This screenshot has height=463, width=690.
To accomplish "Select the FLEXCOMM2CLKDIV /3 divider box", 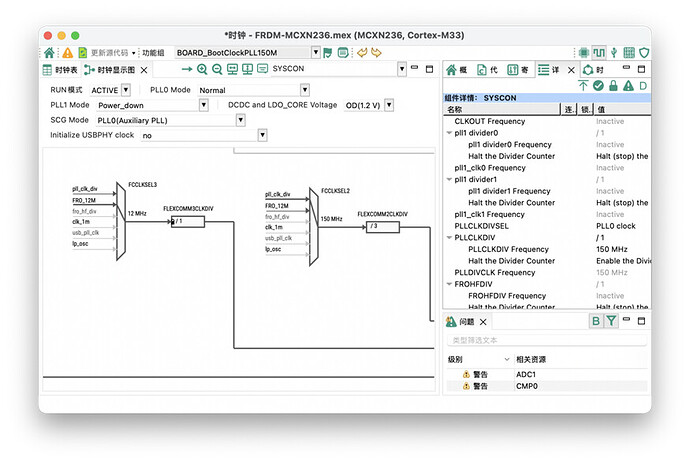I will click(383, 227).
